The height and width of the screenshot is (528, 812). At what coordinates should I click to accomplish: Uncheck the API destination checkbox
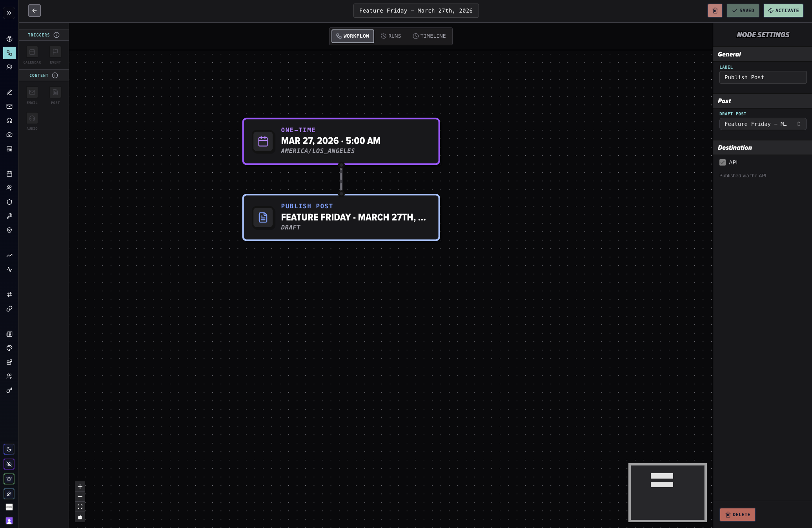point(723,162)
